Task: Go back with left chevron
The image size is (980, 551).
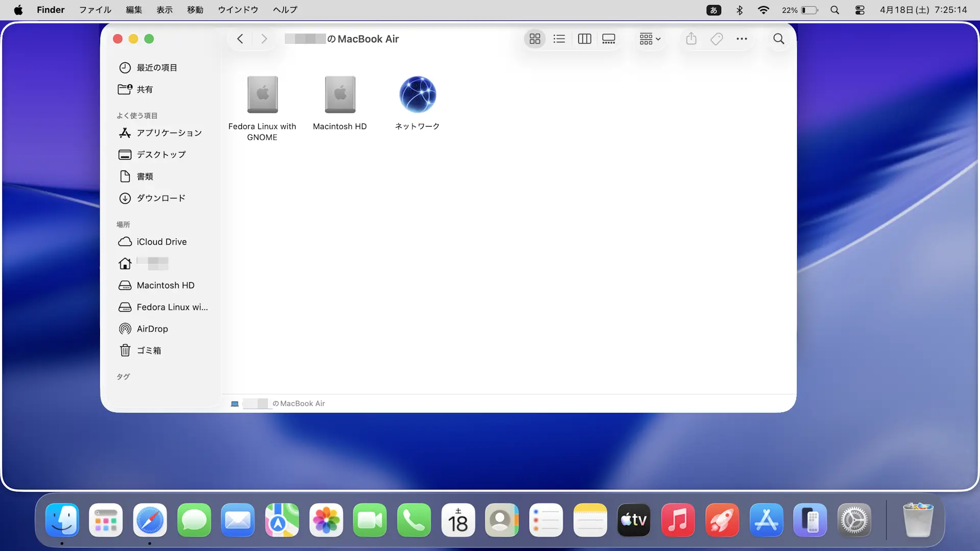Action: click(240, 39)
